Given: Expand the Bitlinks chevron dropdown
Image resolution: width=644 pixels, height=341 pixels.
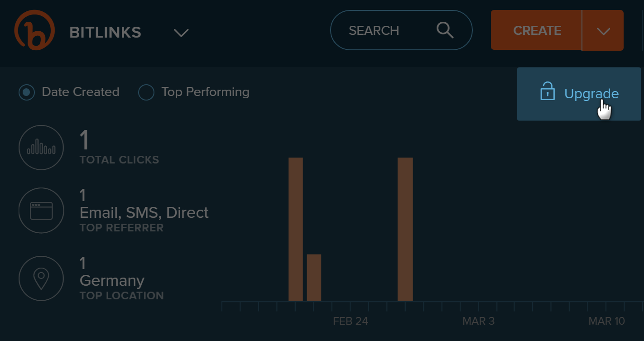Looking at the screenshot, I should pos(181,33).
